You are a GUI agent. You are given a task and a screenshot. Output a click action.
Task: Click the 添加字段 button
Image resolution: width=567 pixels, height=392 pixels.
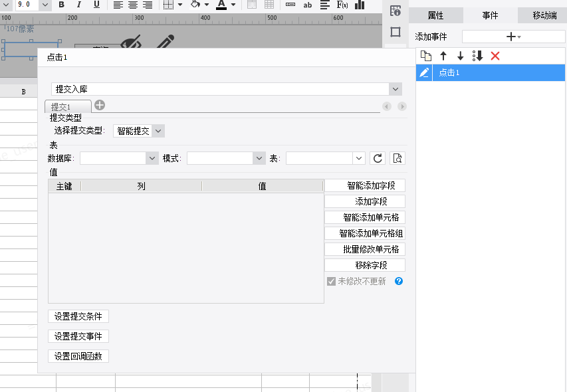click(365, 201)
